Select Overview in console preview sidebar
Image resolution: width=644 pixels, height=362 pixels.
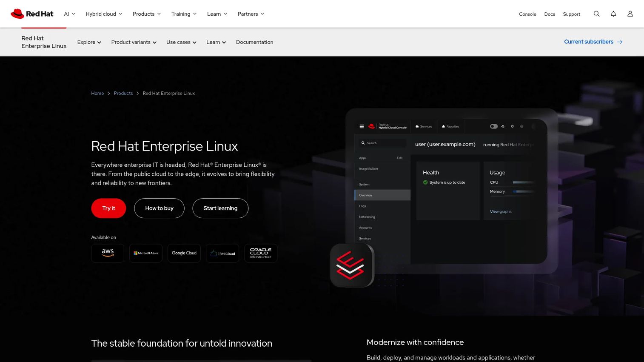pos(382,195)
